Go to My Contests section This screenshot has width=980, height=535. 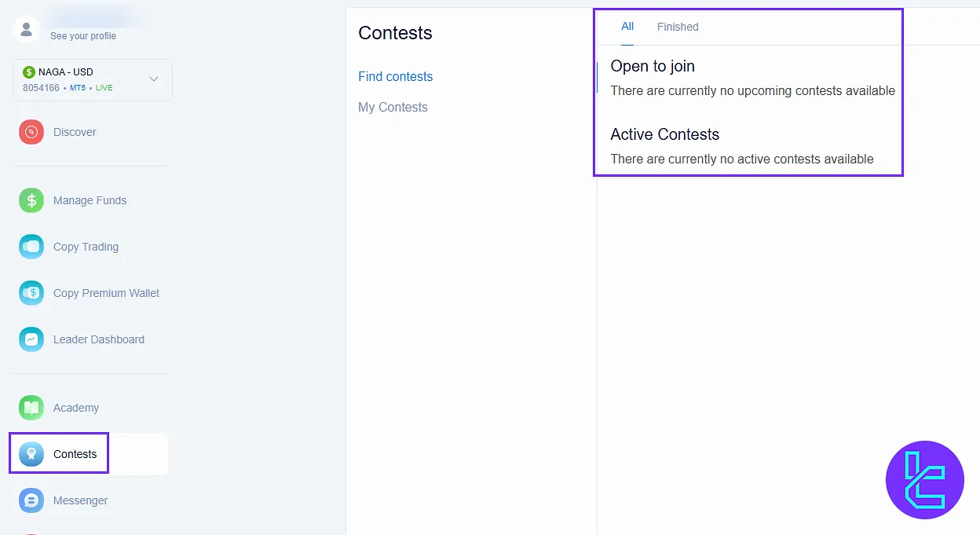[393, 107]
